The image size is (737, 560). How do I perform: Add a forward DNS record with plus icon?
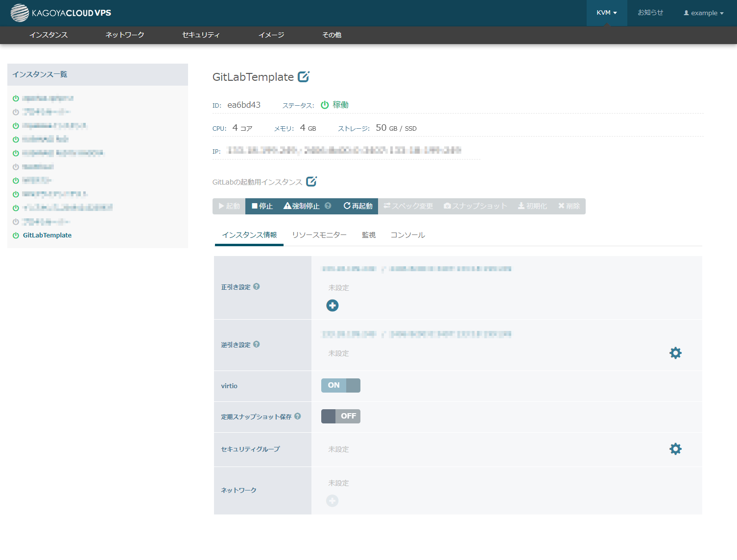click(332, 305)
